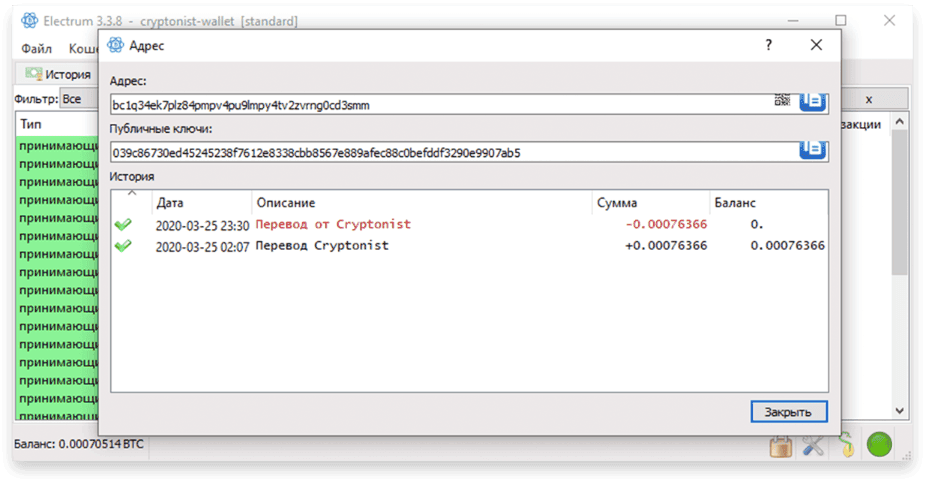Copy the public key to clipboard

pyautogui.click(x=812, y=150)
